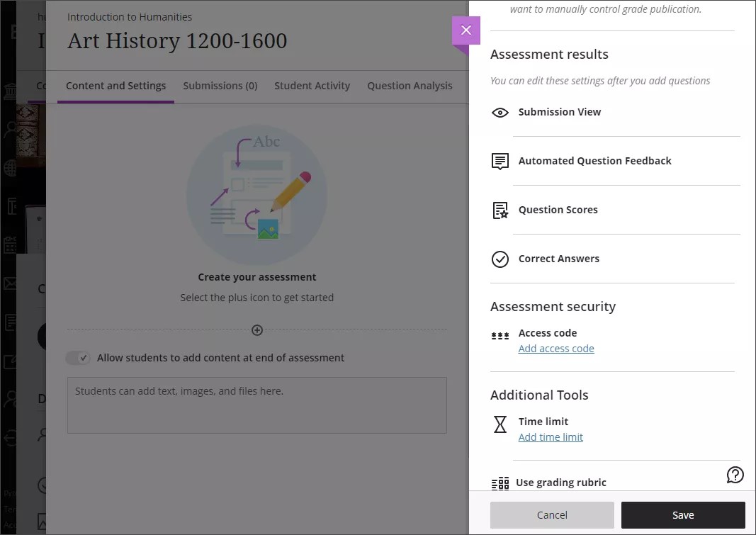Click the Access code asterisks icon
This screenshot has width=756, height=535.
point(500,333)
